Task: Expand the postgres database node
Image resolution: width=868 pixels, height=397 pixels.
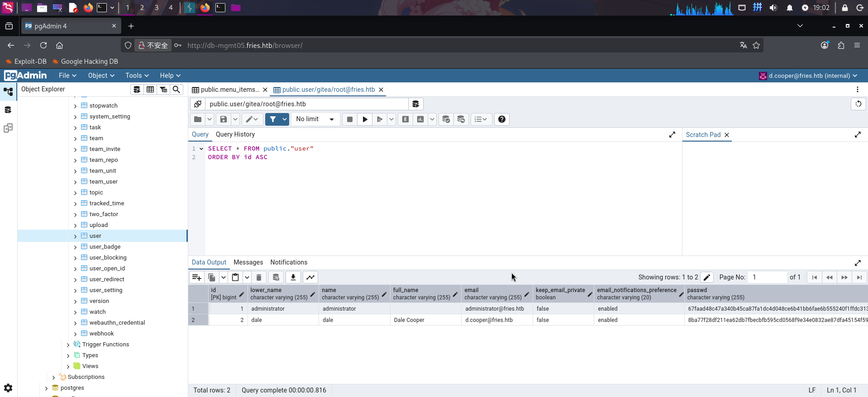Action: [x=46, y=388]
